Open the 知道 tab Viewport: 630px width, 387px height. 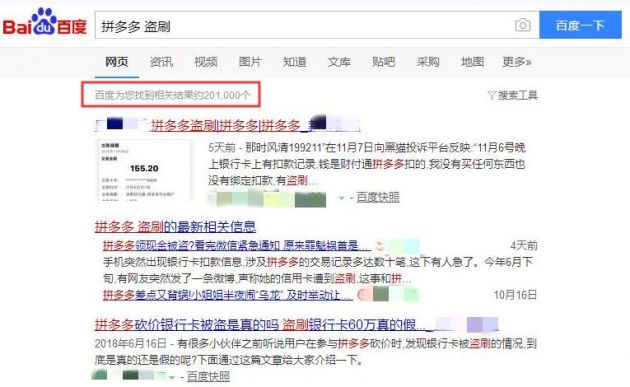point(295,62)
